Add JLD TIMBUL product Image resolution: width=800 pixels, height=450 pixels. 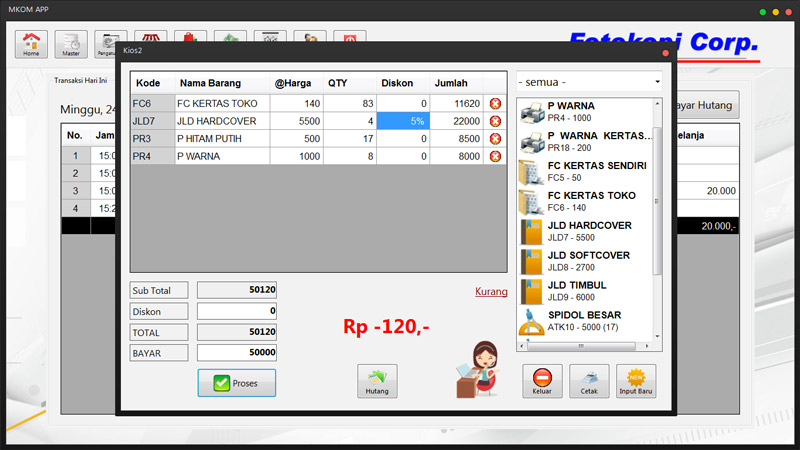(x=585, y=291)
